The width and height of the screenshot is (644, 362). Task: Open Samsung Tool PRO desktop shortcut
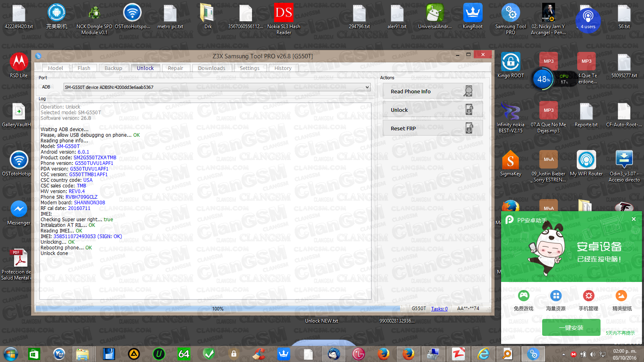coord(510,19)
